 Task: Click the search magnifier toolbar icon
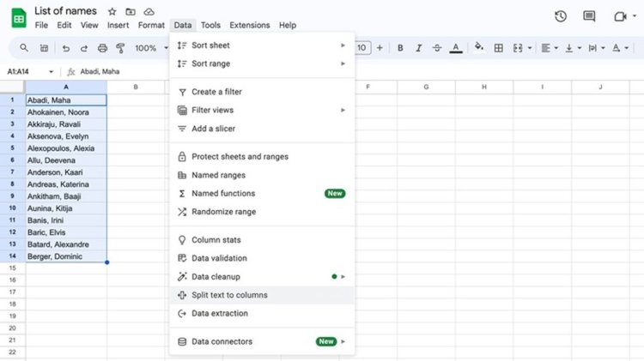click(24, 48)
